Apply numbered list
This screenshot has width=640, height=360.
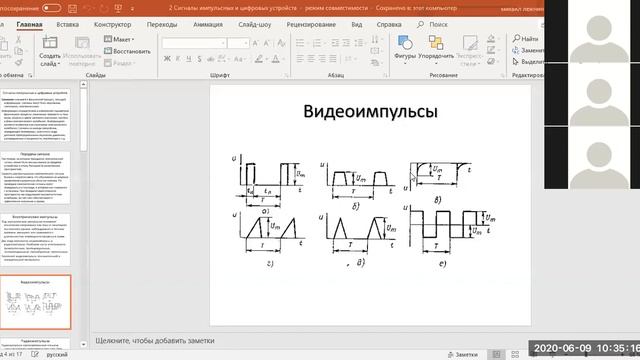pyautogui.click(x=318, y=43)
